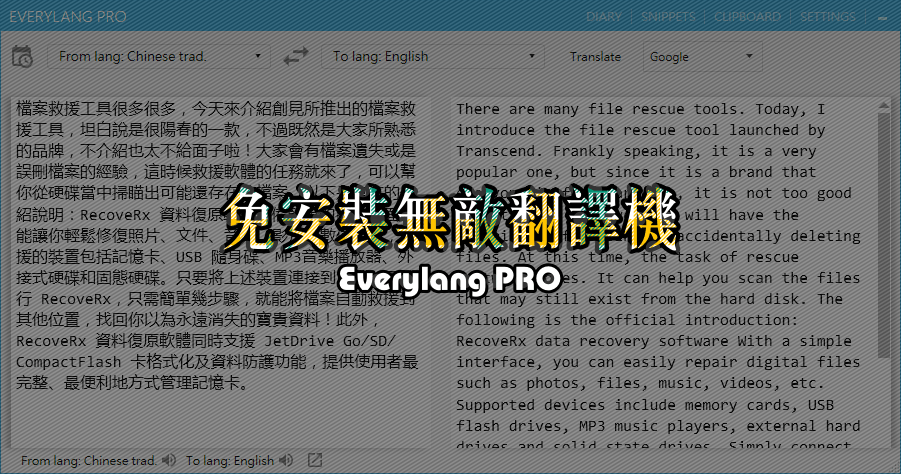Open the SETTINGS tab
The image size is (901, 474).
click(827, 17)
